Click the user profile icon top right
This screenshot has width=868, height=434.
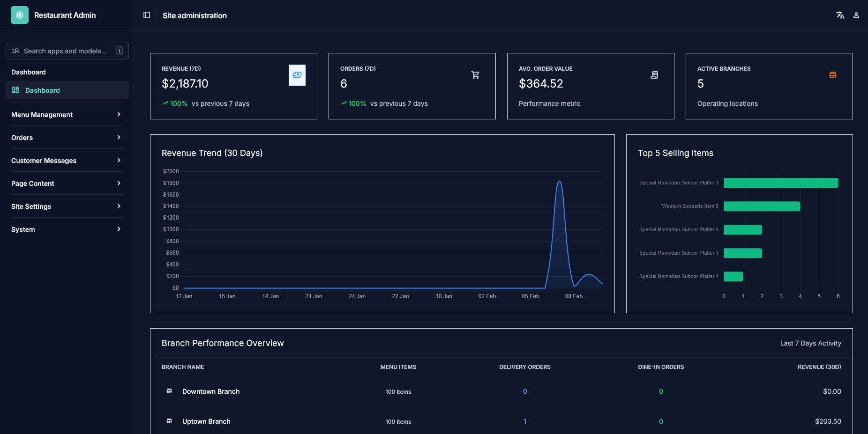point(856,15)
